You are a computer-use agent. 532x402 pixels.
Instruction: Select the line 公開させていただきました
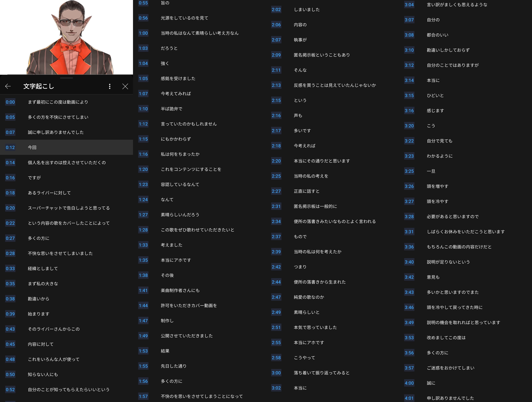click(187, 336)
